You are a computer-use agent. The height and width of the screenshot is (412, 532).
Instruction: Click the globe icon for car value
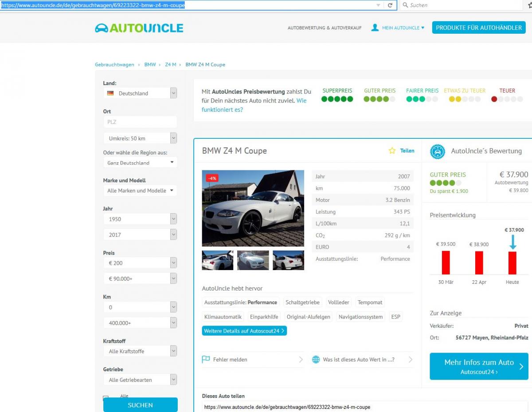316,359
